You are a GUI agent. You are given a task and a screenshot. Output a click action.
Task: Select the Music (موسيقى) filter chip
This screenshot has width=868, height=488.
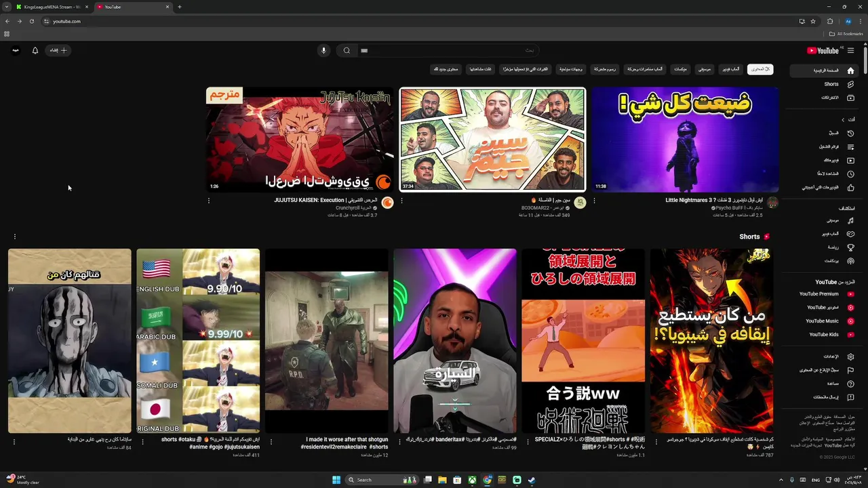coord(705,69)
